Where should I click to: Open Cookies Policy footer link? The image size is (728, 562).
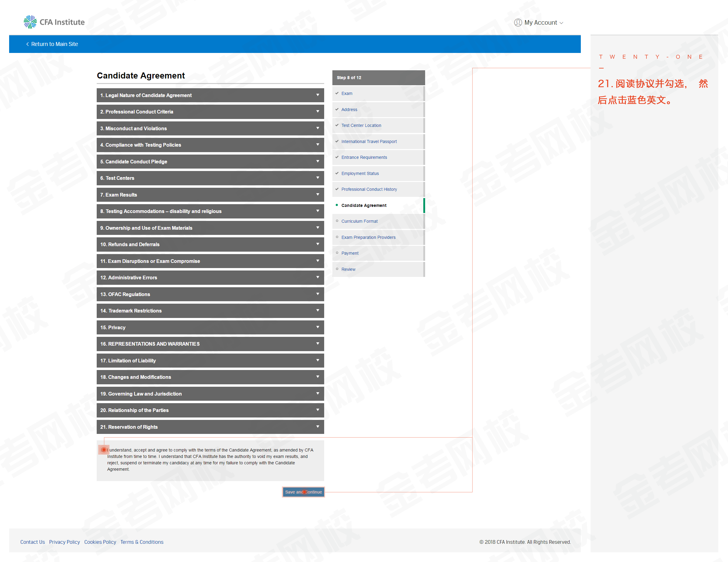(100, 542)
